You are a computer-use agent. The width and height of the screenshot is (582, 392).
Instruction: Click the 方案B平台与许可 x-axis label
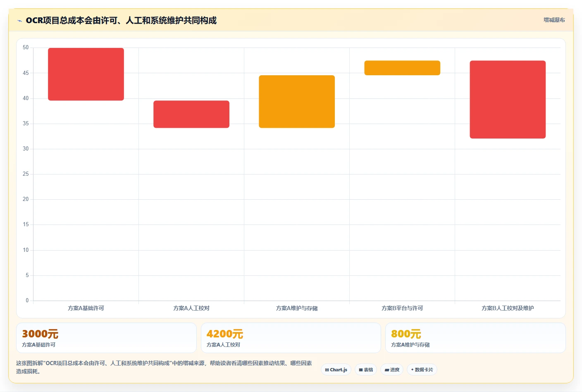[x=402, y=308]
